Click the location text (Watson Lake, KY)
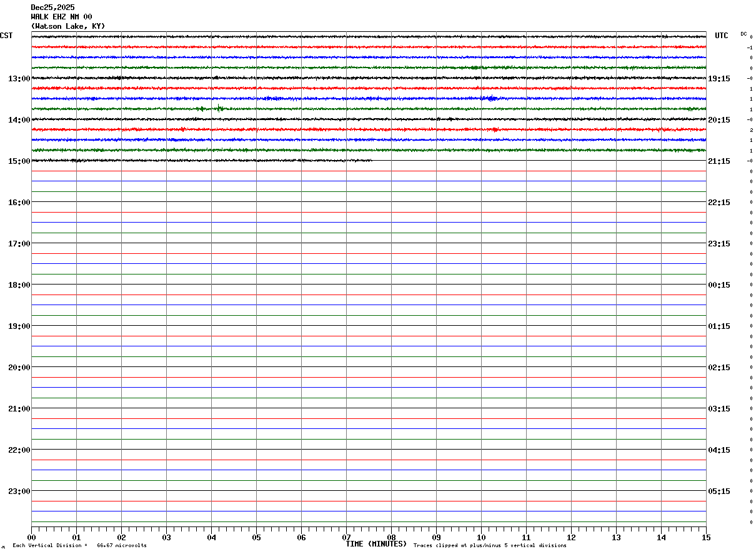This screenshot has height=554, width=756. [x=68, y=26]
